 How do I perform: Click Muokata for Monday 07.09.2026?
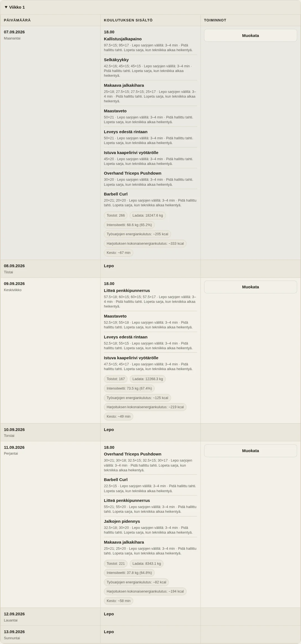[x=250, y=35]
